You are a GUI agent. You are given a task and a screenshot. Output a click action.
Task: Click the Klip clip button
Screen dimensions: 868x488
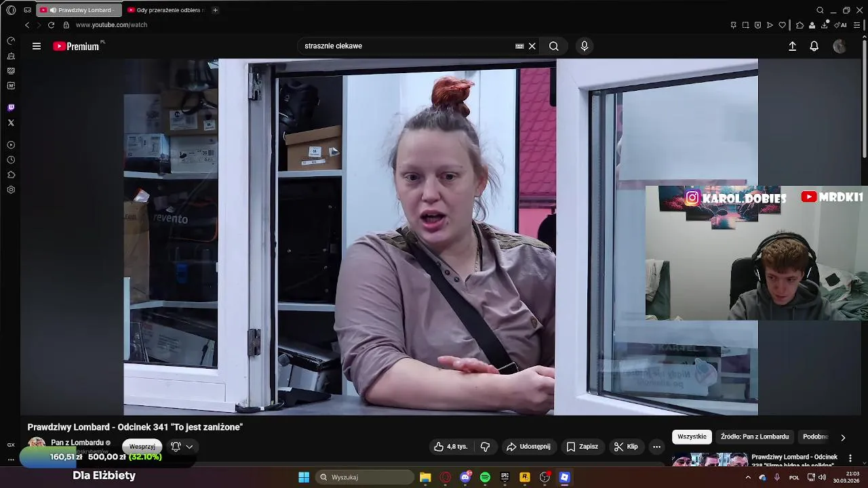tap(626, 447)
